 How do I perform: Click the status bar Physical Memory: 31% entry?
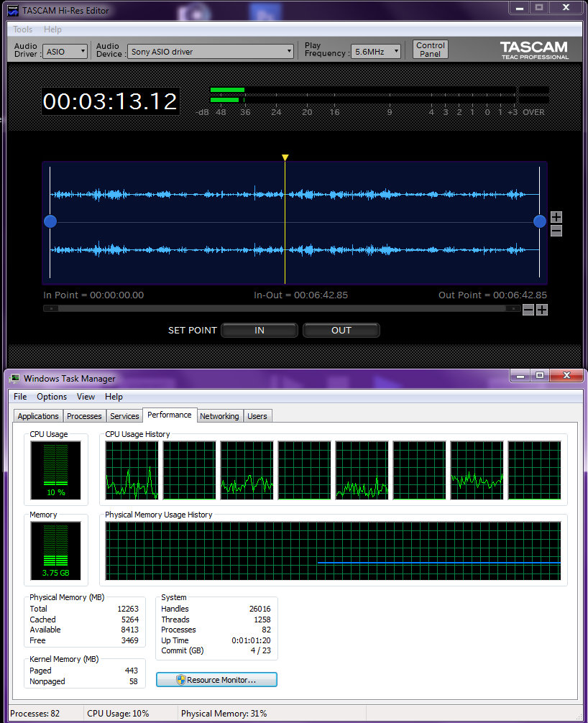pos(224,714)
